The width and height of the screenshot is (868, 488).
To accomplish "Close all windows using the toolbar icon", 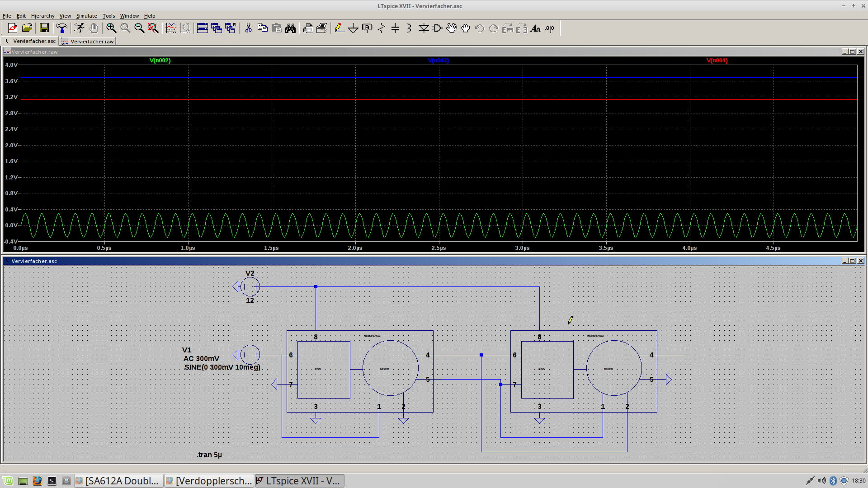I will (x=231, y=28).
